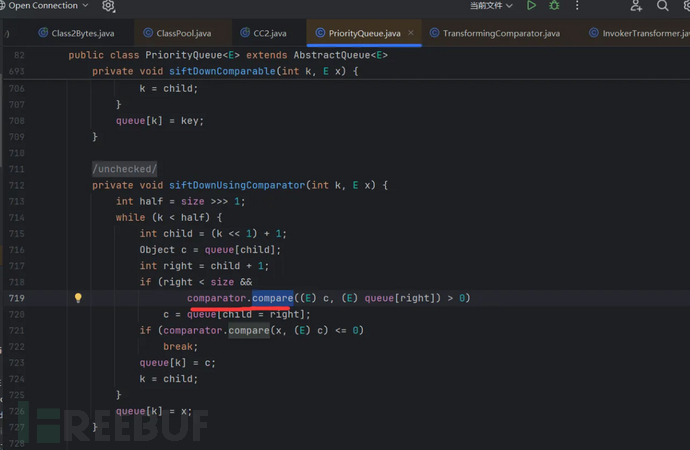The width and height of the screenshot is (690, 450).
Task: Switch to the ClassPool.java tab
Action: coord(175,33)
